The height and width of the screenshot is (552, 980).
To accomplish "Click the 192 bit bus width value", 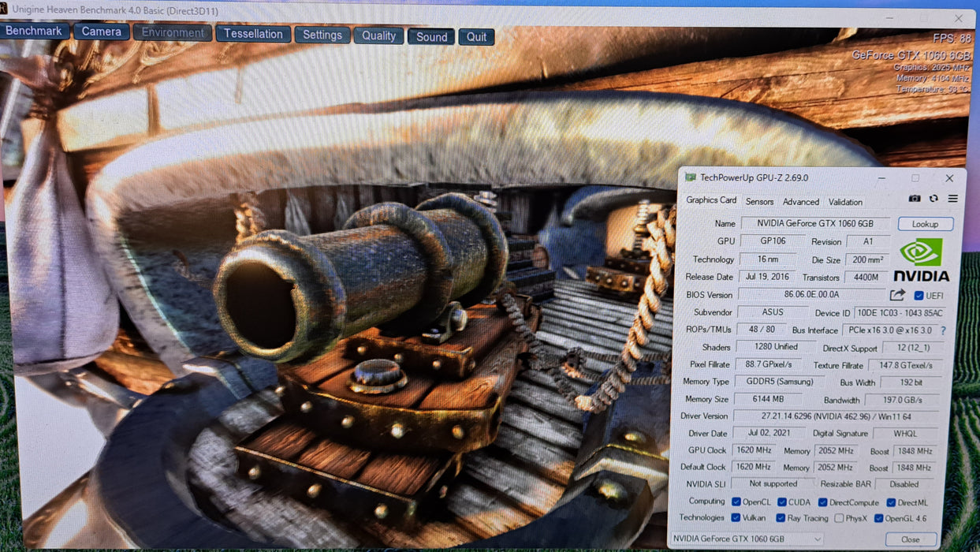I will pos(911,382).
